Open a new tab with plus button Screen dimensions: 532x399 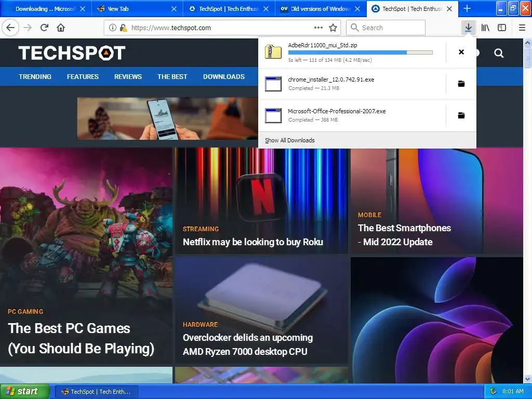pyautogui.click(x=467, y=8)
